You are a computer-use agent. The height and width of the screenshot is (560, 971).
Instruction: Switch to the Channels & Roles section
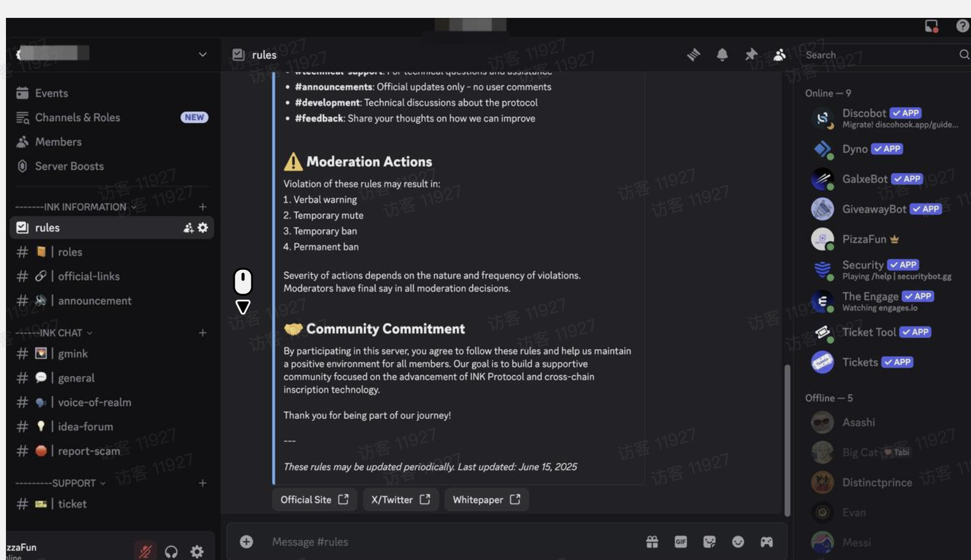click(76, 117)
